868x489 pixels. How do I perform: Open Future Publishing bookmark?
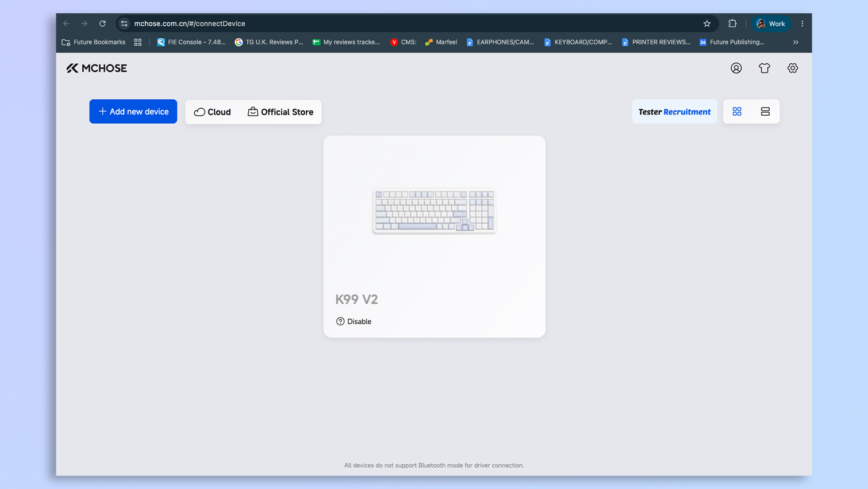[732, 42]
